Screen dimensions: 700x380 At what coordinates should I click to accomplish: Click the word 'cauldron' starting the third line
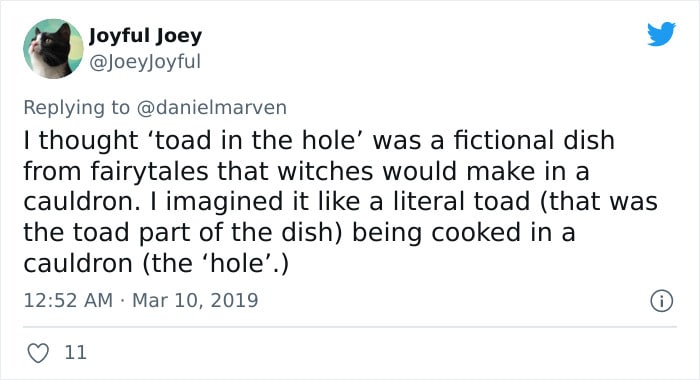pos(79,201)
